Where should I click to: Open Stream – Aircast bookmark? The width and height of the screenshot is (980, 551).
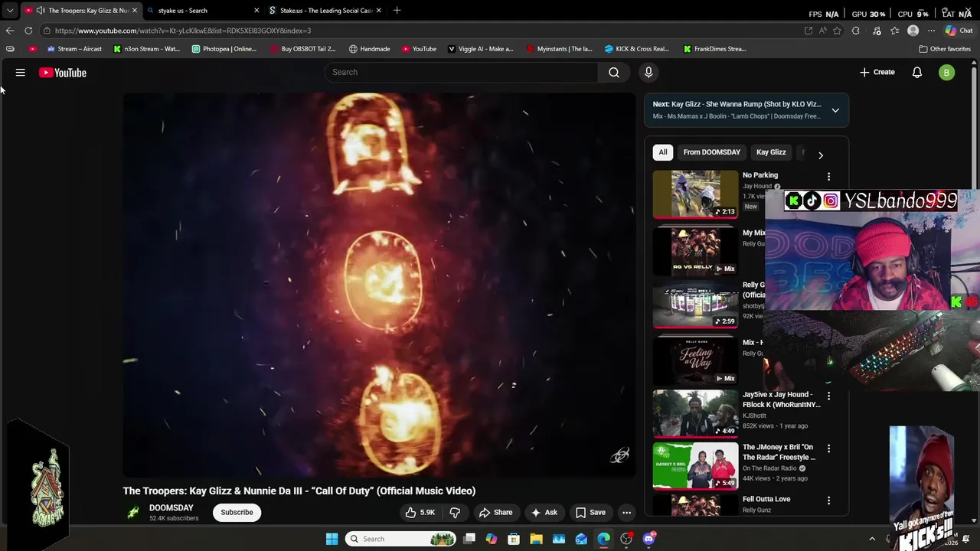(x=74, y=49)
